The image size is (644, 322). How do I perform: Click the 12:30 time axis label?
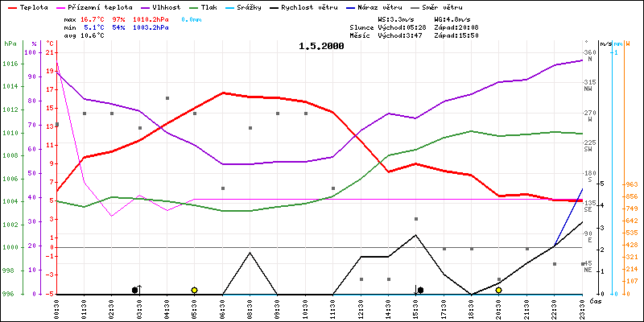click(361, 306)
